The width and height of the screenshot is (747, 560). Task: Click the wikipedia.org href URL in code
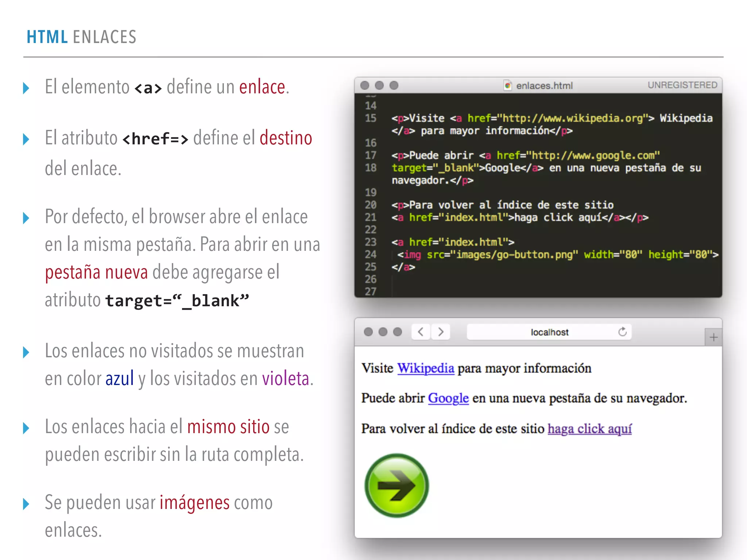pos(573,118)
